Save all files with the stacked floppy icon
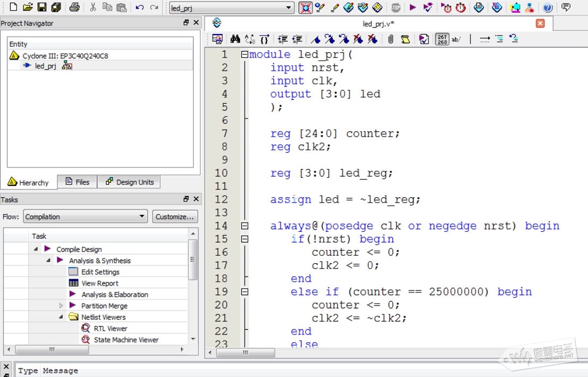 click(x=56, y=7)
